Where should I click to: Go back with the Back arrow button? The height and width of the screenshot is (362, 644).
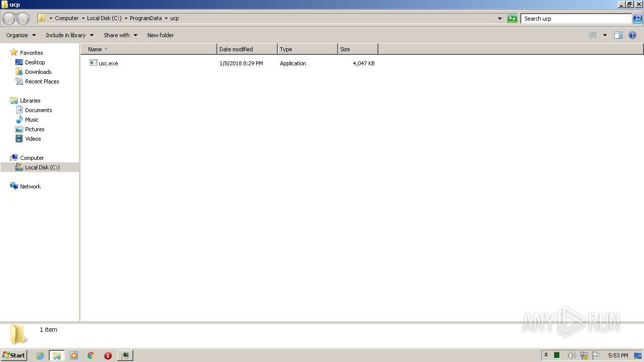coord(9,19)
